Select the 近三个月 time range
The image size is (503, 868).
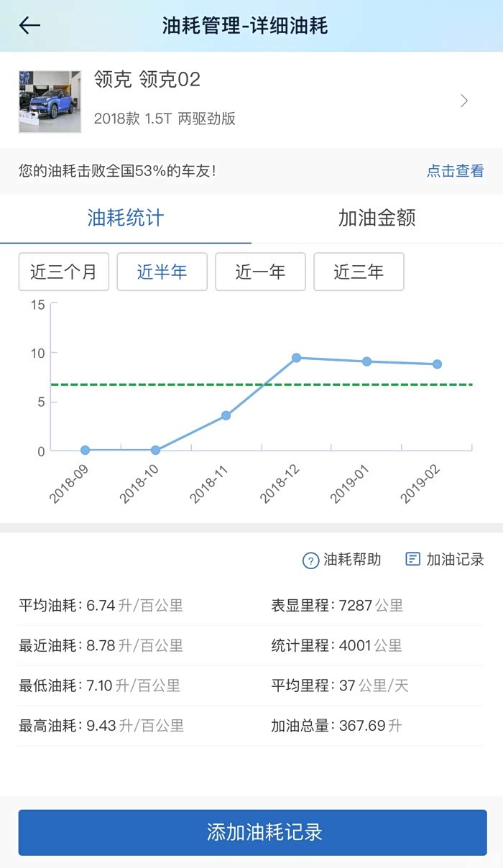pyautogui.click(x=64, y=272)
